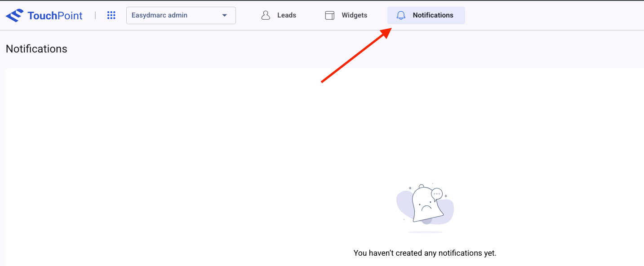Screen dimensions: 644x266
Task: Click the shadow beneath the bell illustration
Action: (x=425, y=232)
